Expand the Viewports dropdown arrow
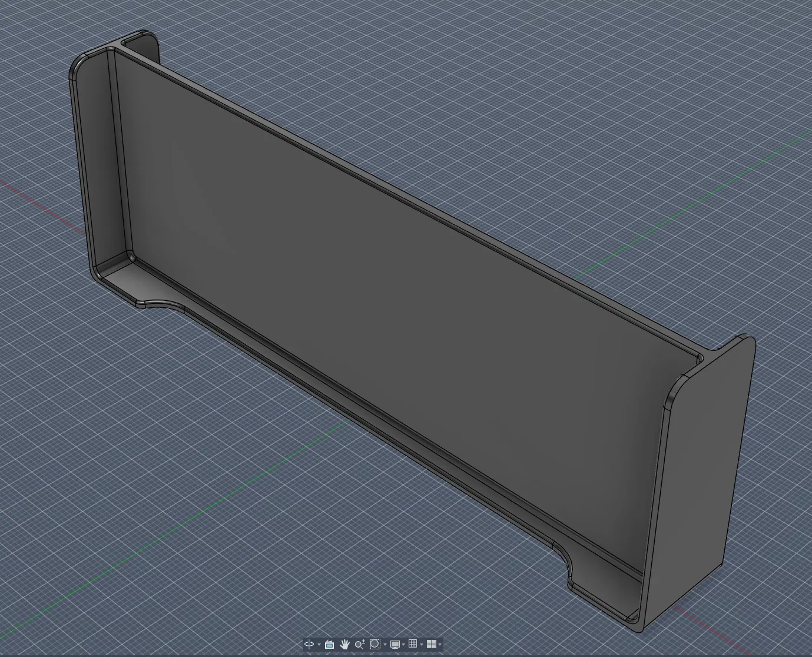 [440, 645]
